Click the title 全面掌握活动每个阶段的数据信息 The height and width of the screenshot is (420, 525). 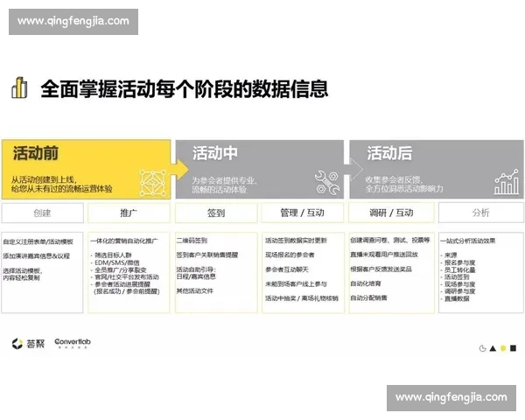coord(185,88)
